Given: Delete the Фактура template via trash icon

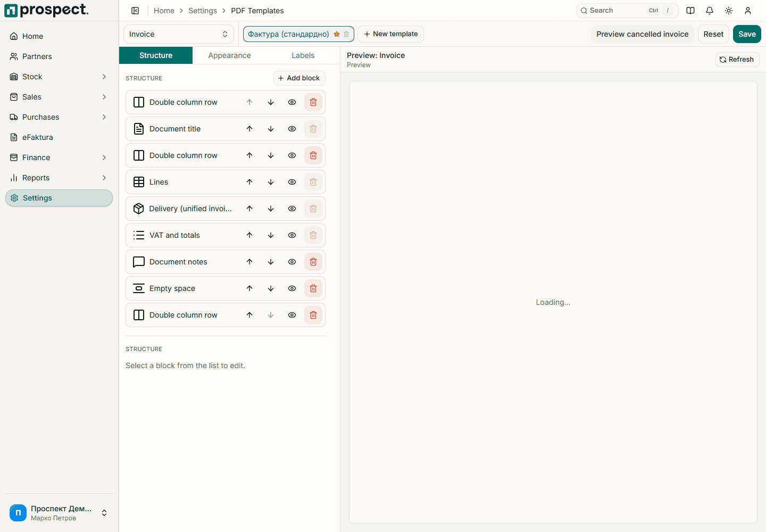Looking at the screenshot, I should coord(346,34).
